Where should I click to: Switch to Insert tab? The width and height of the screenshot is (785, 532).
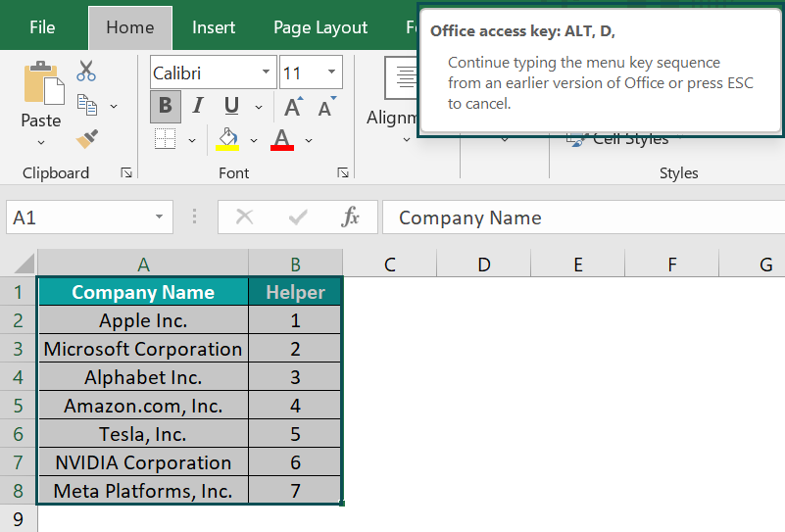[214, 27]
